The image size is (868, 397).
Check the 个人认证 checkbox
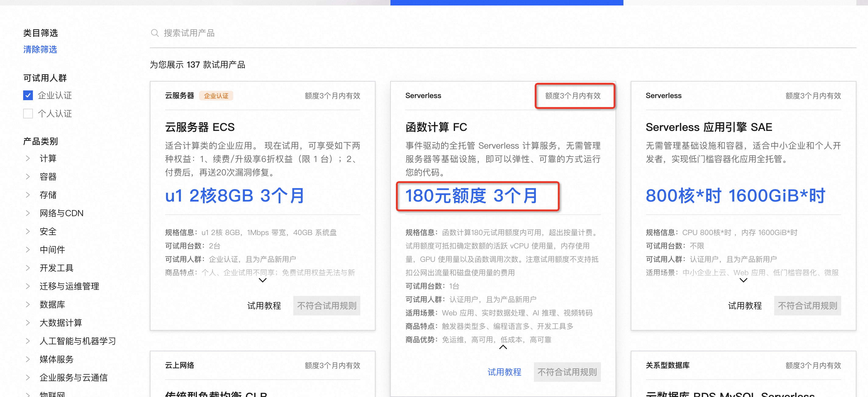click(x=28, y=114)
